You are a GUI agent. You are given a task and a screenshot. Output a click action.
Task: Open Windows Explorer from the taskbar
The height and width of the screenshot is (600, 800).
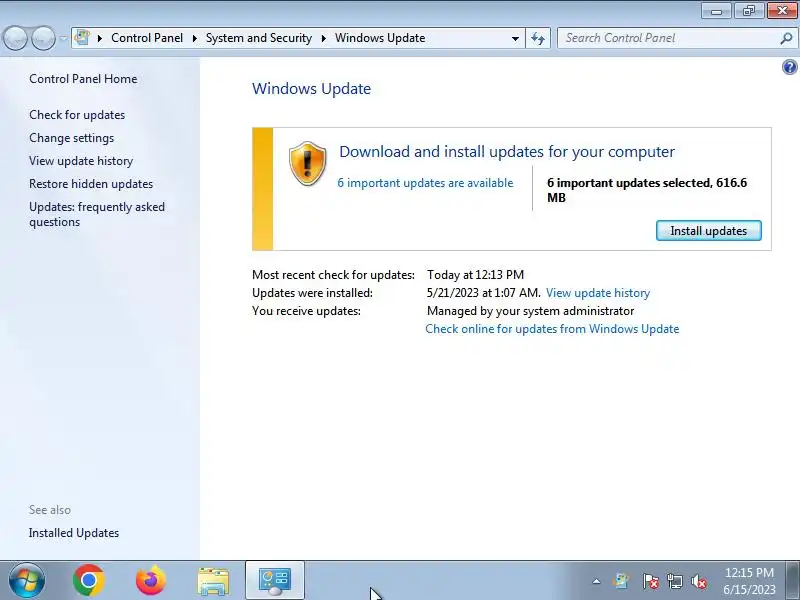pos(213,581)
